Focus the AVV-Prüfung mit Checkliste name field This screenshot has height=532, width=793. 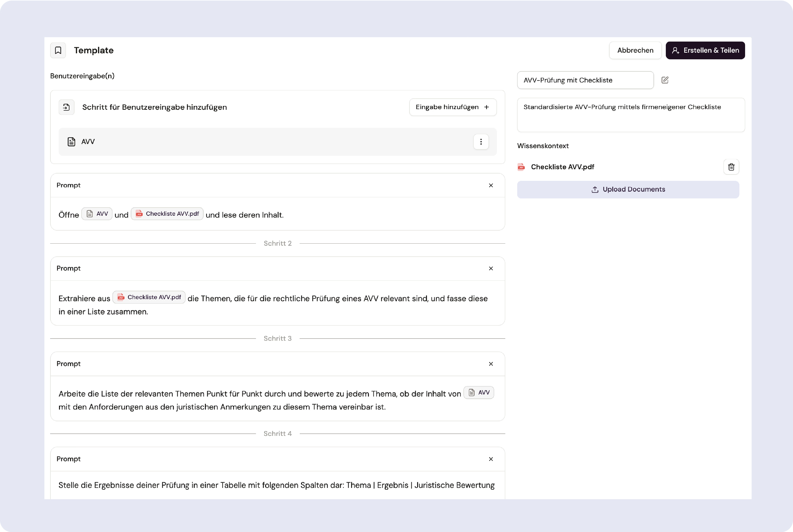click(585, 80)
